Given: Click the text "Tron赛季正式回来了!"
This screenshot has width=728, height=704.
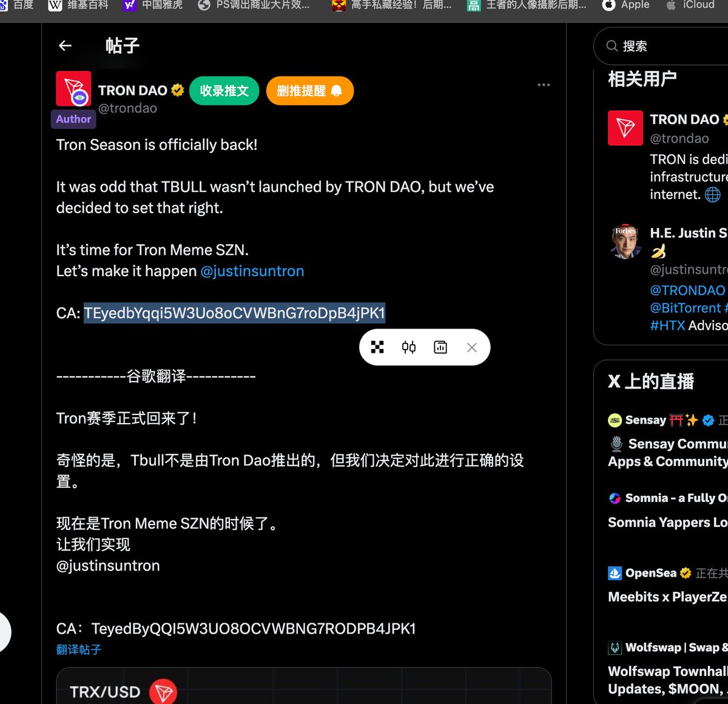Looking at the screenshot, I should (x=127, y=419).
